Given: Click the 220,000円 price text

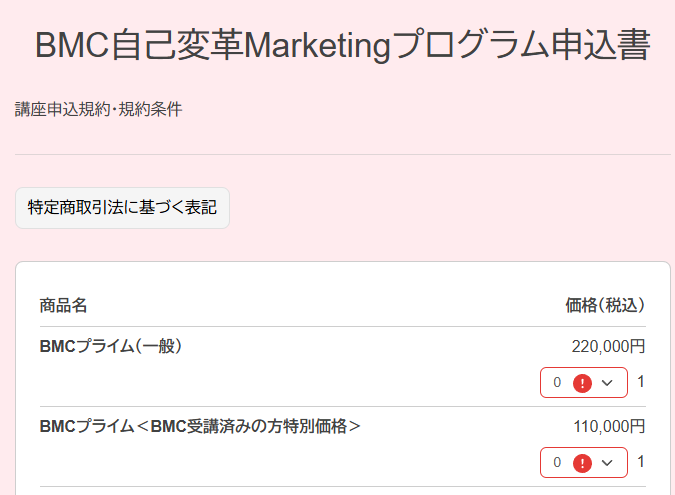Looking at the screenshot, I should pyautogui.click(x=608, y=346).
